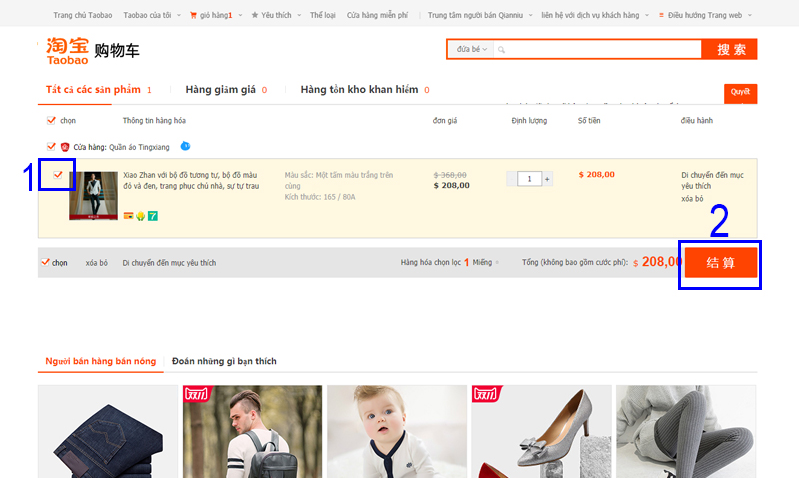Click the shopping cart icon in top bar
The width and height of the screenshot is (799, 478).
pyautogui.click(x=193, y=15)
